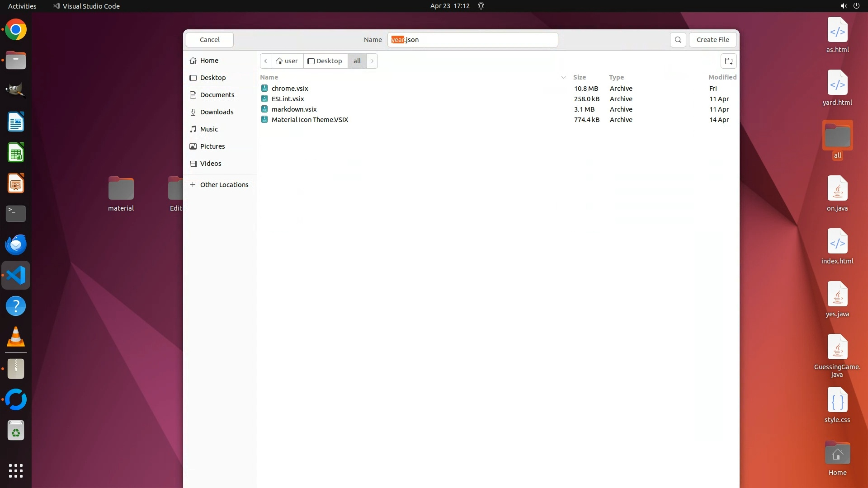This screenshot has width=868, height=488.
Task: Click the forward arrow in path bar
Action: click(x=372, y=61)
